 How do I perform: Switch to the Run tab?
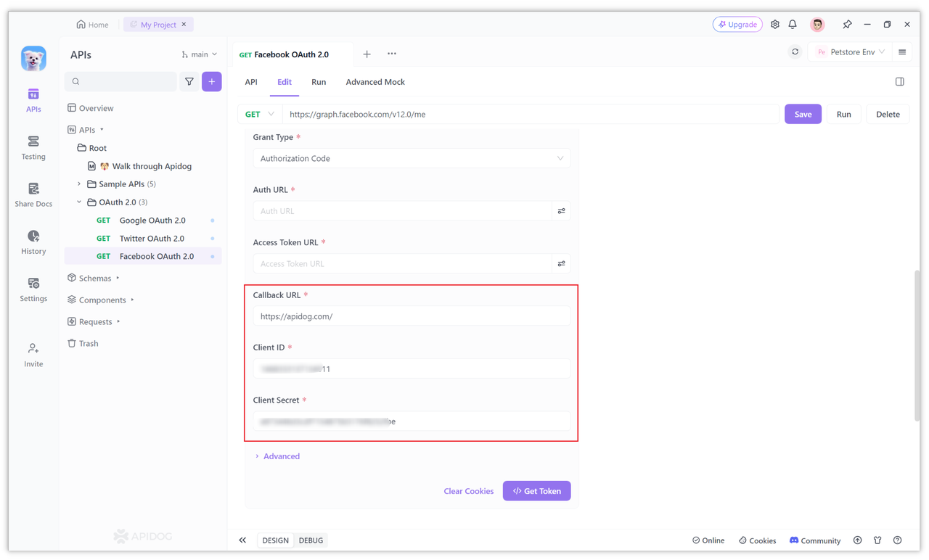pyautogui.click(x=319, y=82)
